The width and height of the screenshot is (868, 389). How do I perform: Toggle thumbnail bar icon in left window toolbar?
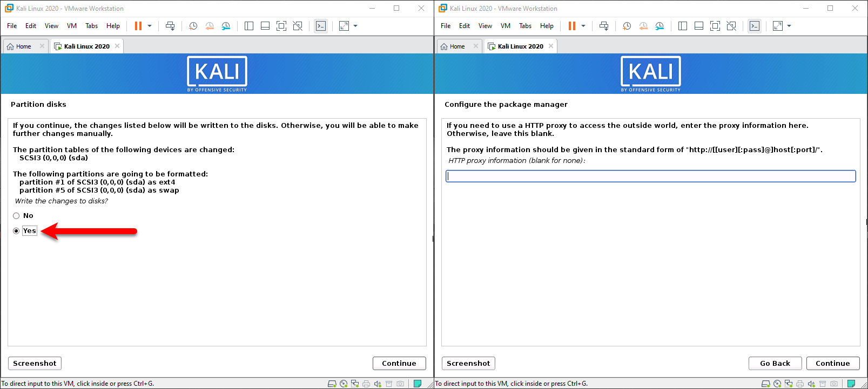pyautogui.click(x=265, y=26)
